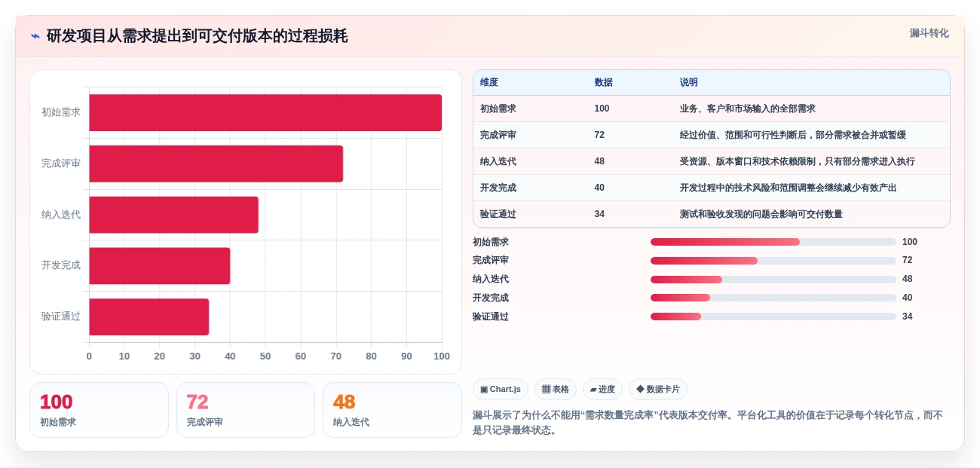Click description starting with 经过价值、范围和可行性判断后
980x468 pixels.
pyautogui.click(x=792, y=135)
